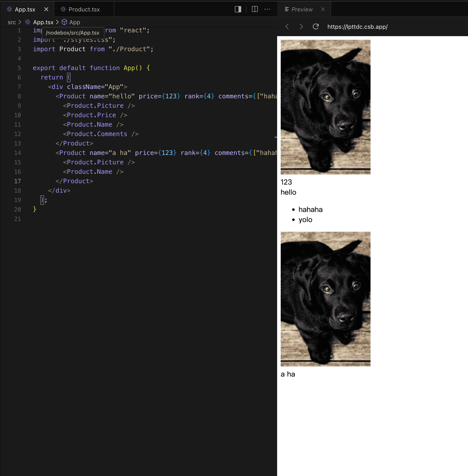Edit the preview URL https://lpttdc.csb.app/
Image resolution: width=468 pixels, height=476 pixels.
pos(357,27)
